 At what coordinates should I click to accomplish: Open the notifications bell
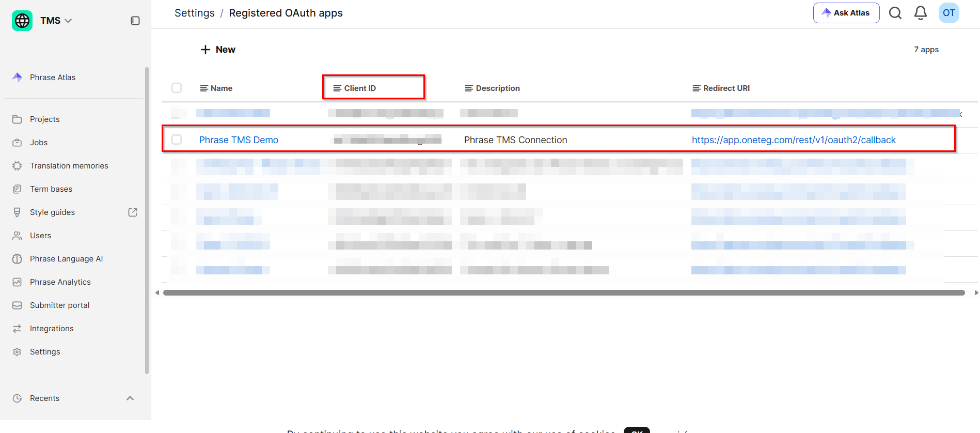click(x=921, y=13)
